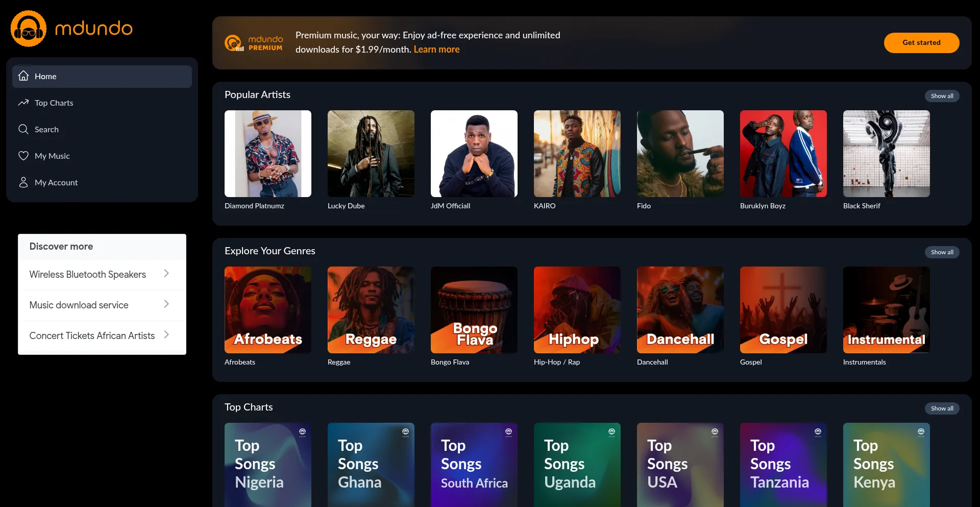The width and height of the screenshot is (980, 507).
Task: Select the Instrumental genre tile
Action: pos(887,310)
